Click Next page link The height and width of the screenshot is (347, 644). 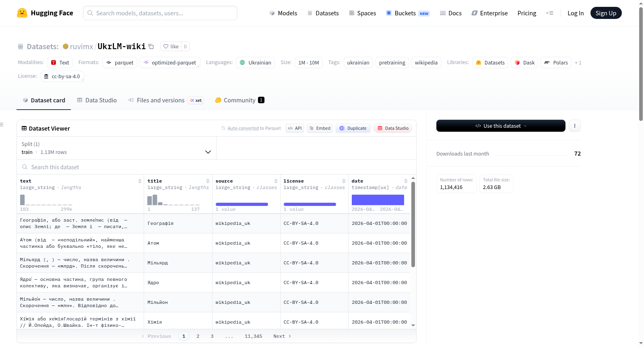point(282,336)
